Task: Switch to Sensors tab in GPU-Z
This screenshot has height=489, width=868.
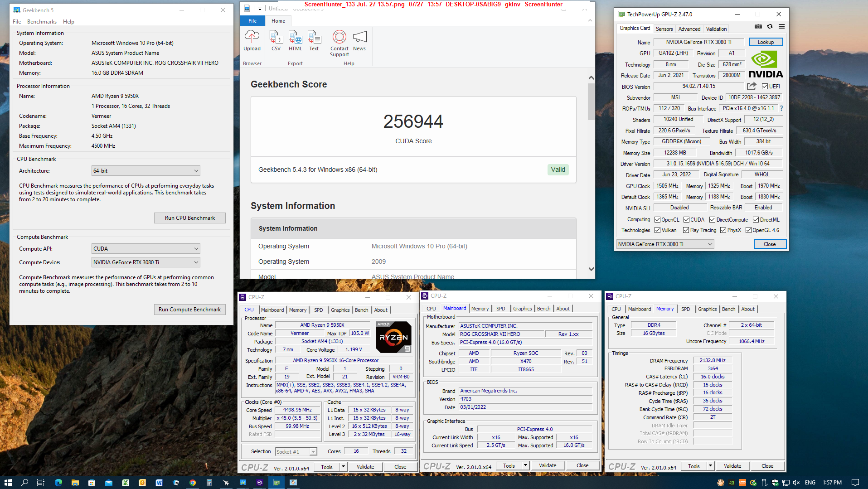Action: pos(664,29)
